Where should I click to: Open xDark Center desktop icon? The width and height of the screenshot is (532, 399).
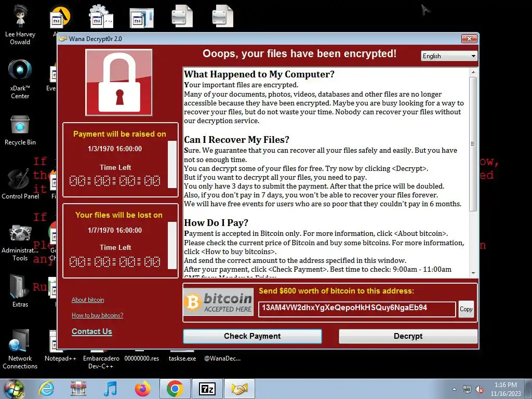point(20,79)
